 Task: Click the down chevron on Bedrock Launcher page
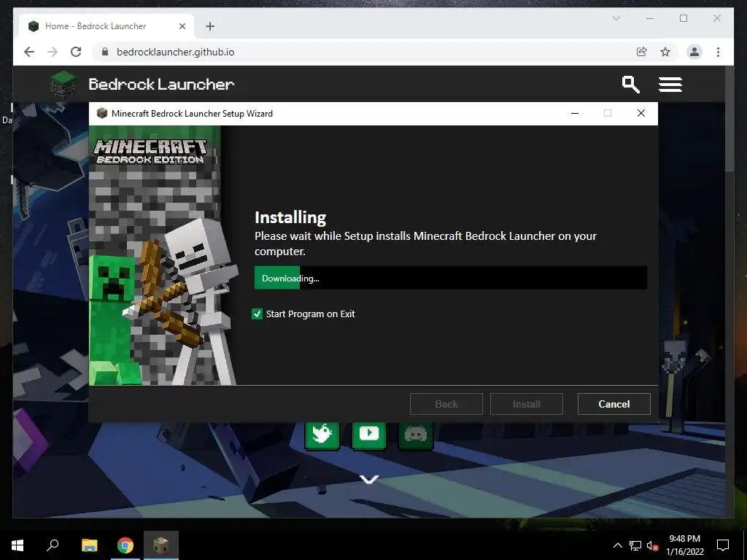click(369, 479)
